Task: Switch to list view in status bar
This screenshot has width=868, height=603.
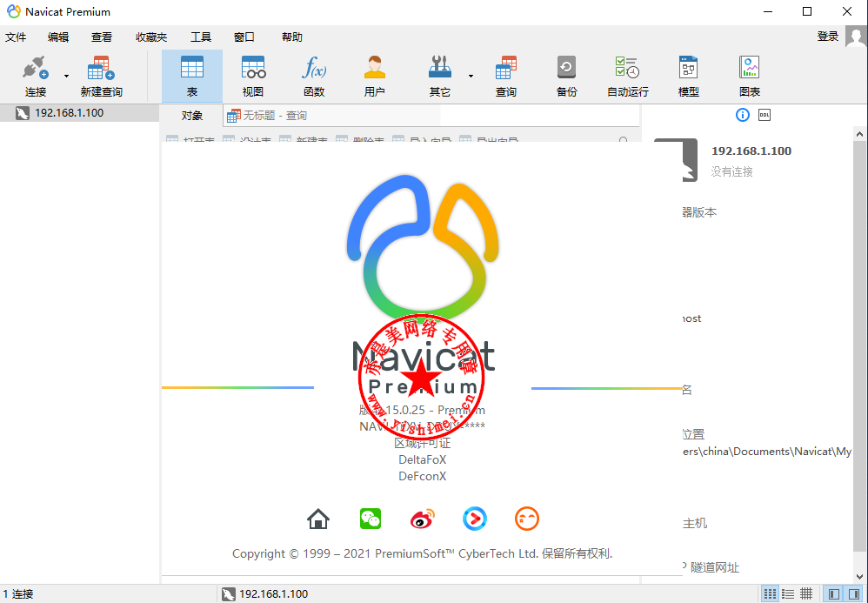Action: pyautogui.click(x=788, y=594)
